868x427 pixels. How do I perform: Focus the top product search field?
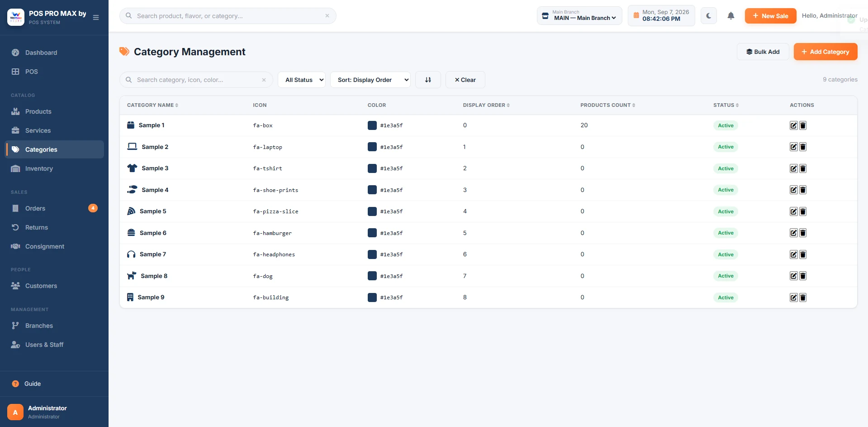[x=228, y=16]
